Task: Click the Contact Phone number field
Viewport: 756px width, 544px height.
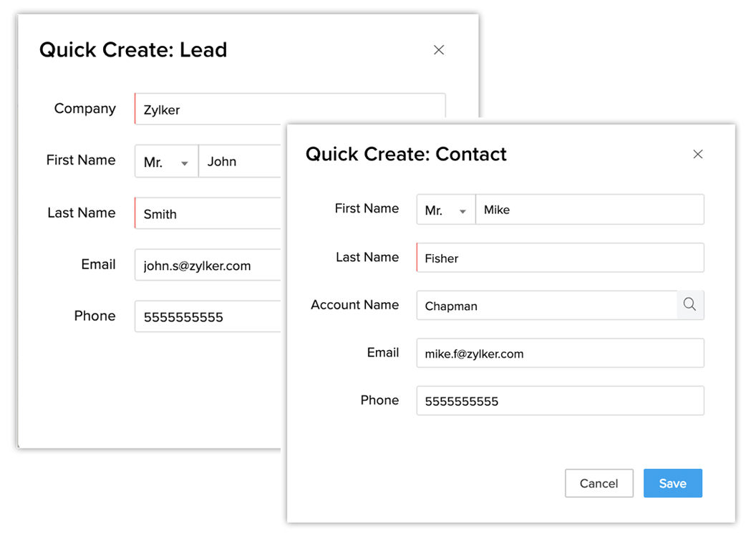Action: coord(560,401)
